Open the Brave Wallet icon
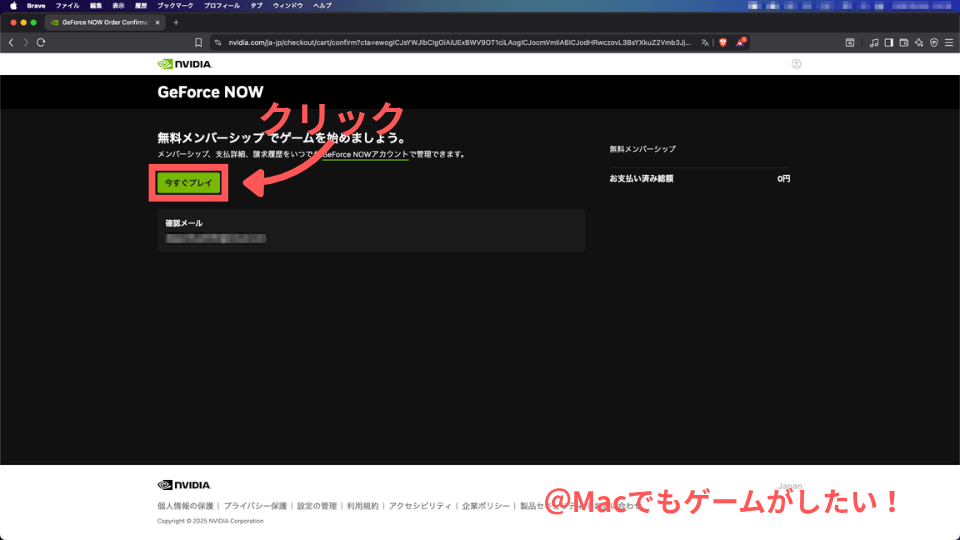 [x=904, y=42]
